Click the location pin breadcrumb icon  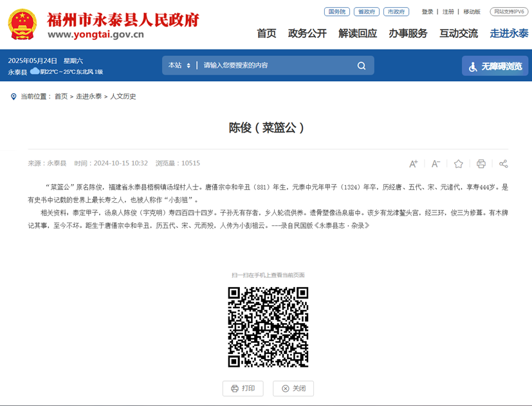pos(14,97)
